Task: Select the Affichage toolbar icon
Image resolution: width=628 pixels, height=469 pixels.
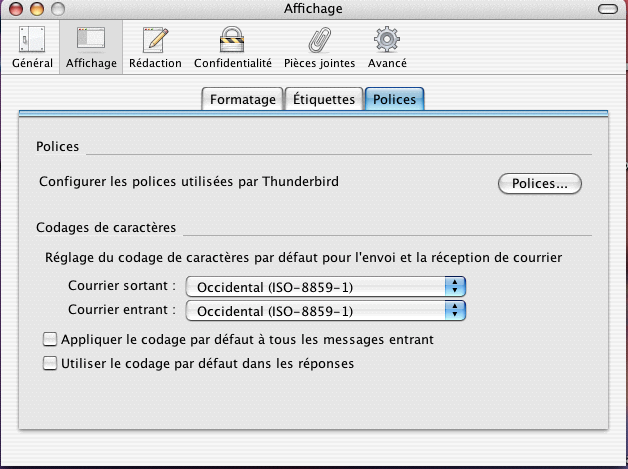Action: pos(91,47)
